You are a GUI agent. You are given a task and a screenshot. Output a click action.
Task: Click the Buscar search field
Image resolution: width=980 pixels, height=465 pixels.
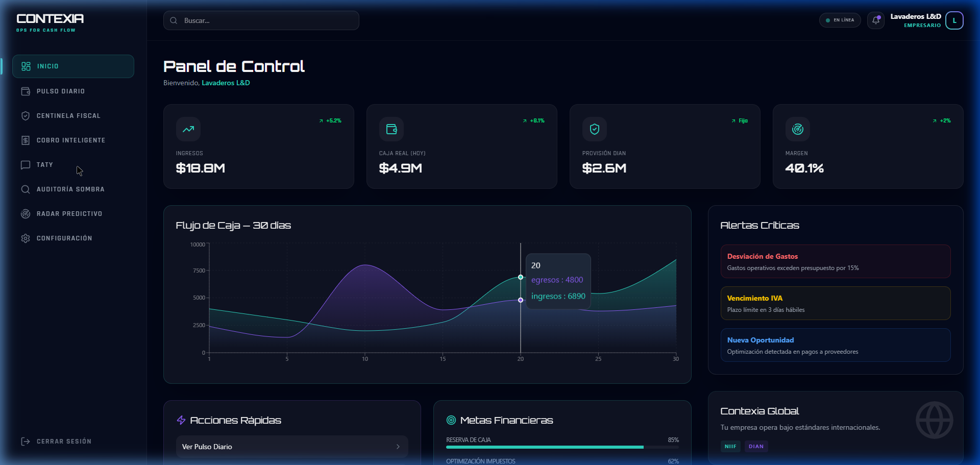pyautogui.click(x=261, y=20)
